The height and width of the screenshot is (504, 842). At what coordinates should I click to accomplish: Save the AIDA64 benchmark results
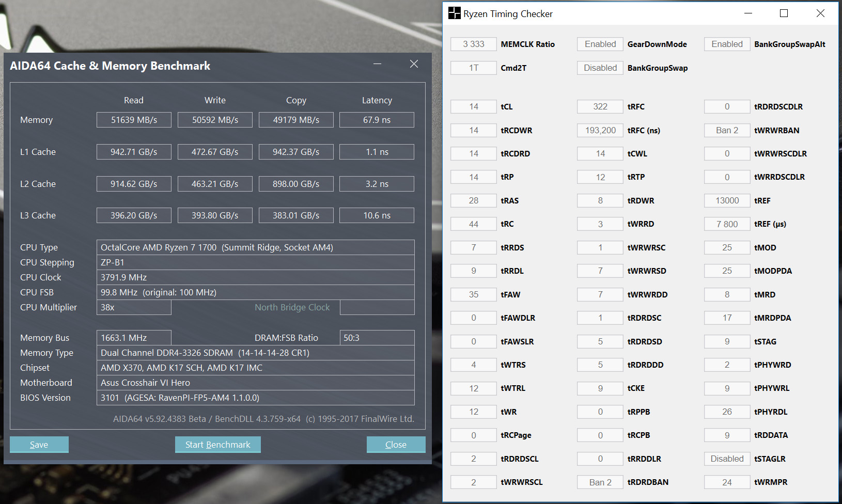pos(39,445)
